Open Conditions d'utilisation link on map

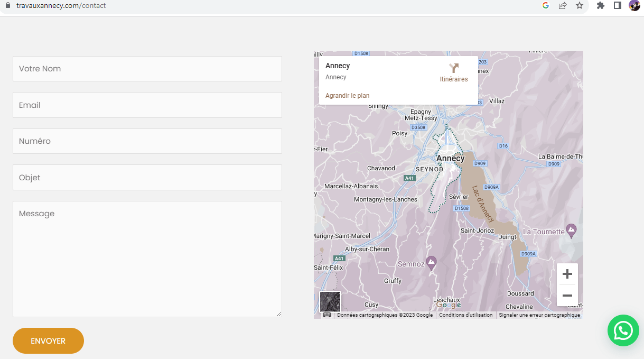coord(466,315)
